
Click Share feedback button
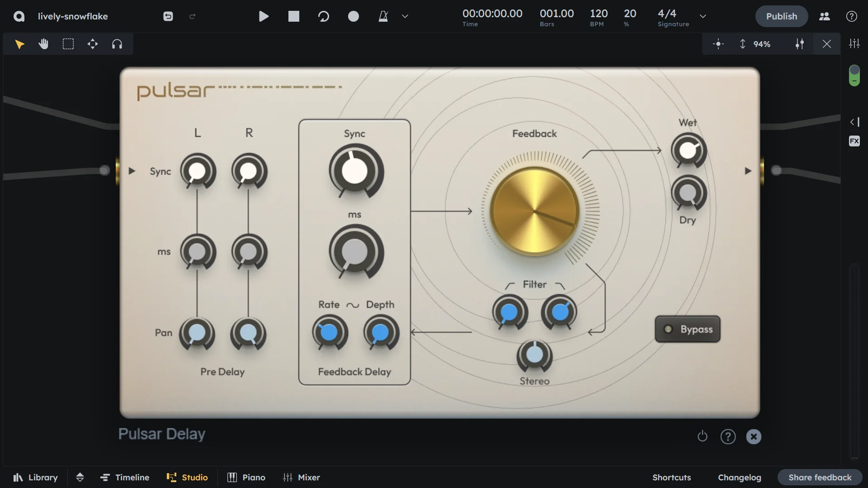pyautogui.click(x=820, y=477)
